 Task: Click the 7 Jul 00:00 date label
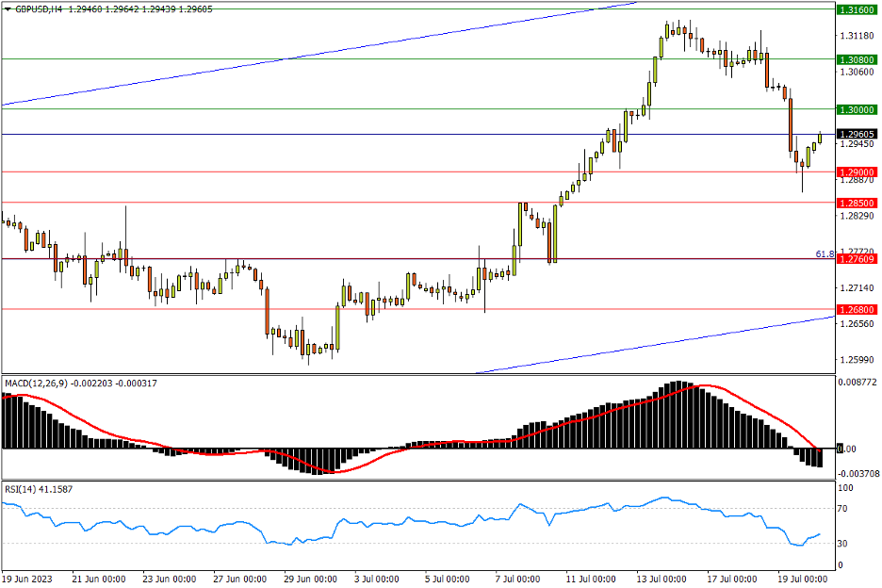pyautogui.click(x=518, y=578)
